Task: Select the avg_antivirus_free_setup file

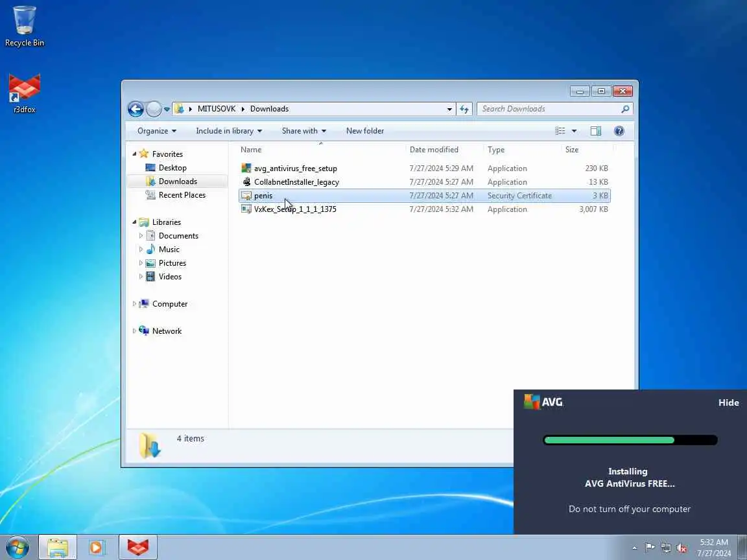Action: 424,169
